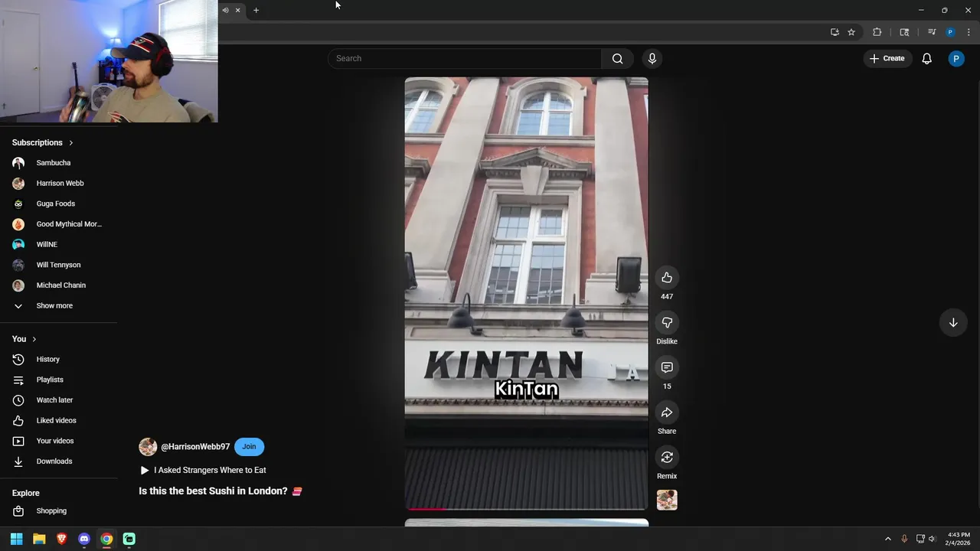Mute the tab via speaker icon
Screen dimensions: 980x551
pyautogui.click(x=225, y=10)
